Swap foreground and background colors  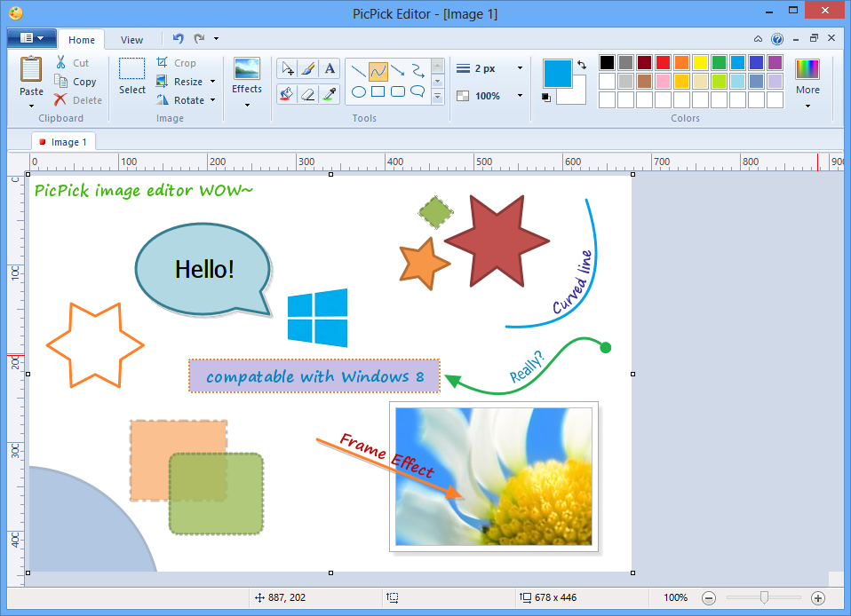(582, 65)
